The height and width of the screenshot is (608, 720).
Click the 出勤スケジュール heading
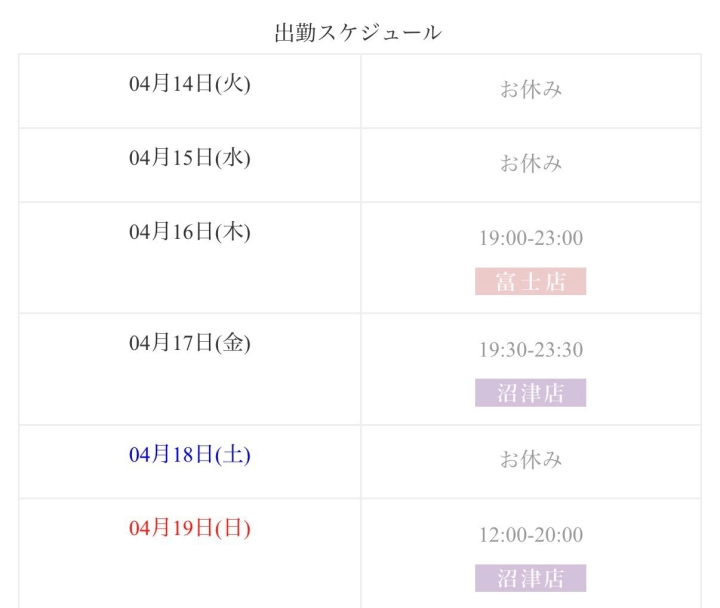tap(358, 32)
